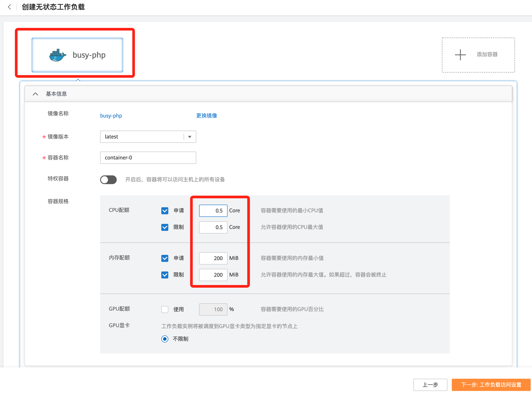Viewport: 532px width, 394px height.
Task: Click the back arrow icon
Action: point(9,7)
